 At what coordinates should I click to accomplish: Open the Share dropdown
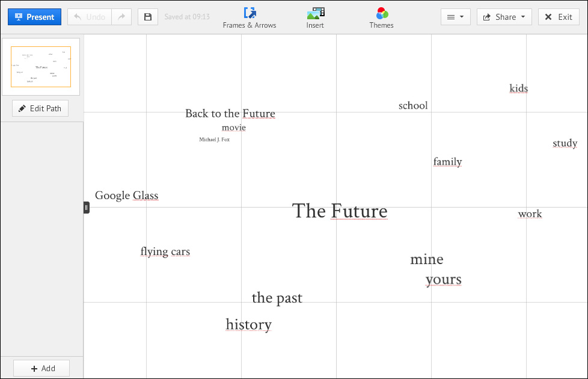(x=504, y=17)
